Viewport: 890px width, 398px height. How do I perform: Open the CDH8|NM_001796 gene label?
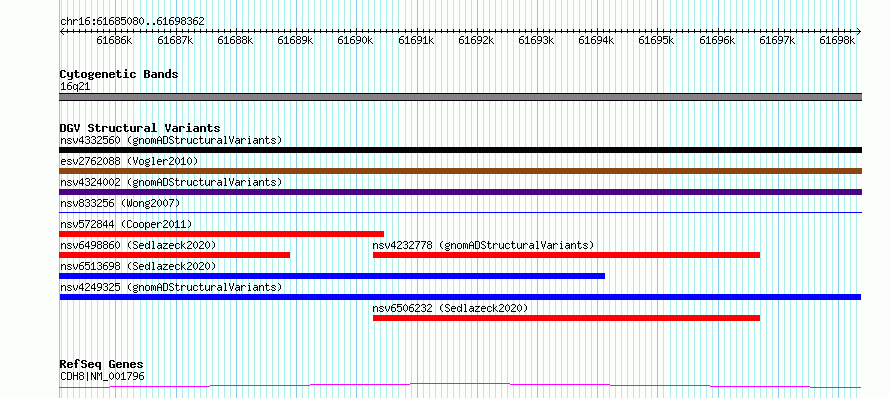(102, 376)
